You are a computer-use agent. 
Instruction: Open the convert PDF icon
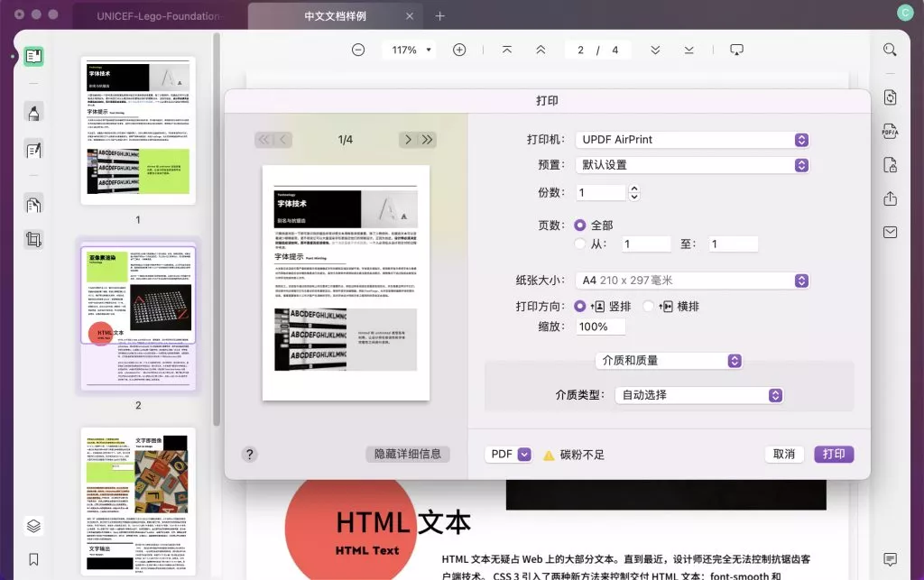click(x=890, y=97)
